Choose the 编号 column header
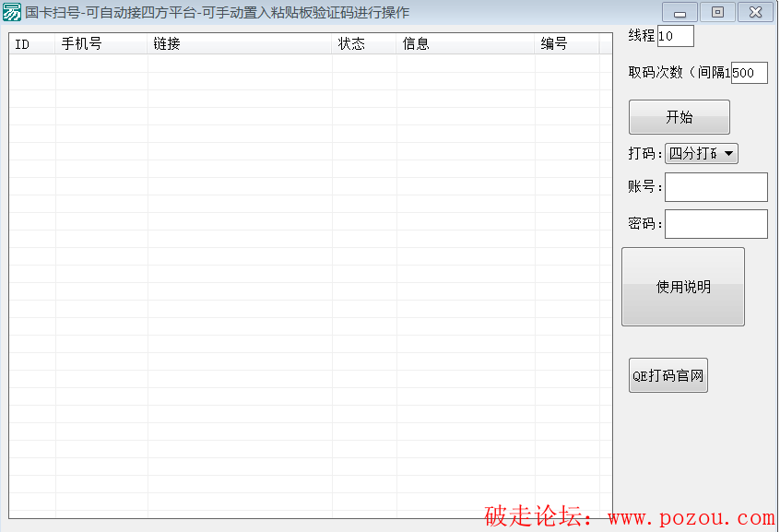 point(567,43)
